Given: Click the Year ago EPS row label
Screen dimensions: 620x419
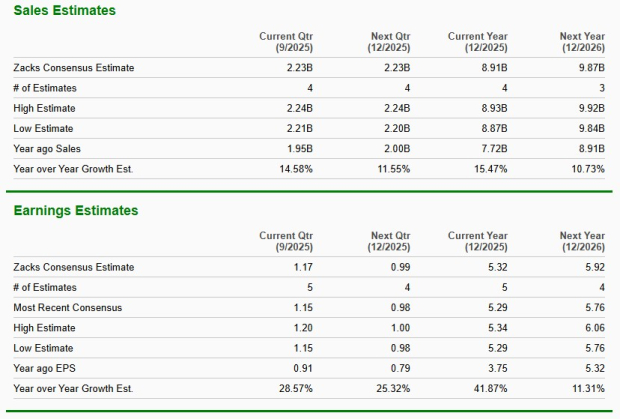Looking at the screenshot, I should (x=44, y=367).
